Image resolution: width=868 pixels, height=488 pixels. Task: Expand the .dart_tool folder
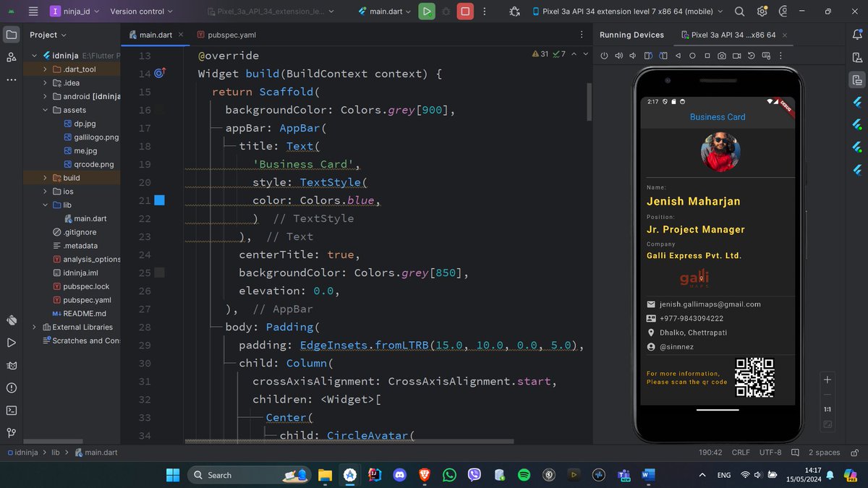pyautogui.click(x=46, y=69)
